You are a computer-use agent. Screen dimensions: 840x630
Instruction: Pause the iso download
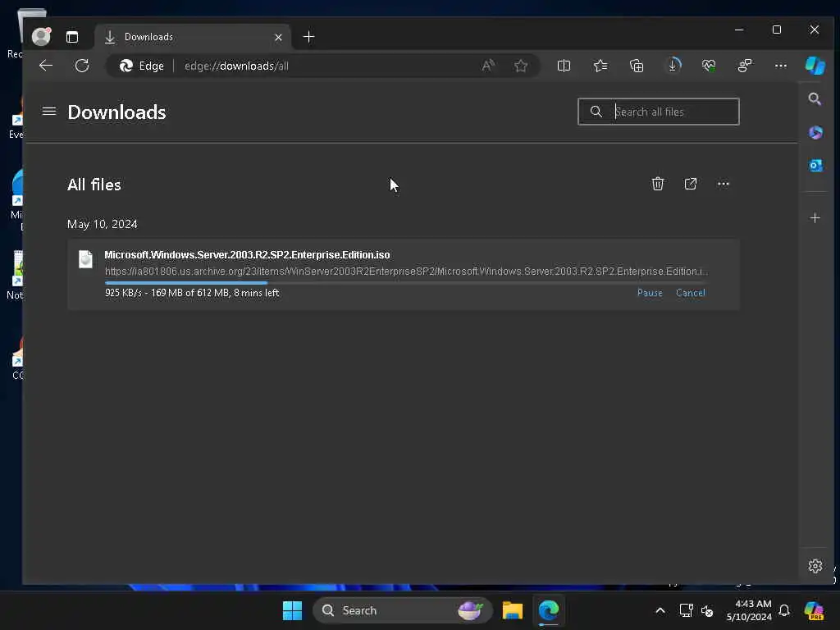pyautogui.click(x=650, y=293)
